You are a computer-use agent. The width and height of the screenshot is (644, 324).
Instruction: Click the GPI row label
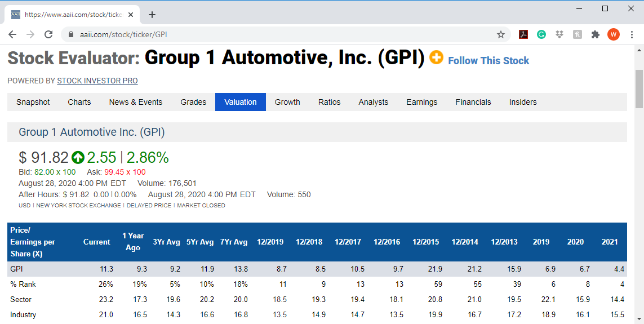click(x=17, y=269)
